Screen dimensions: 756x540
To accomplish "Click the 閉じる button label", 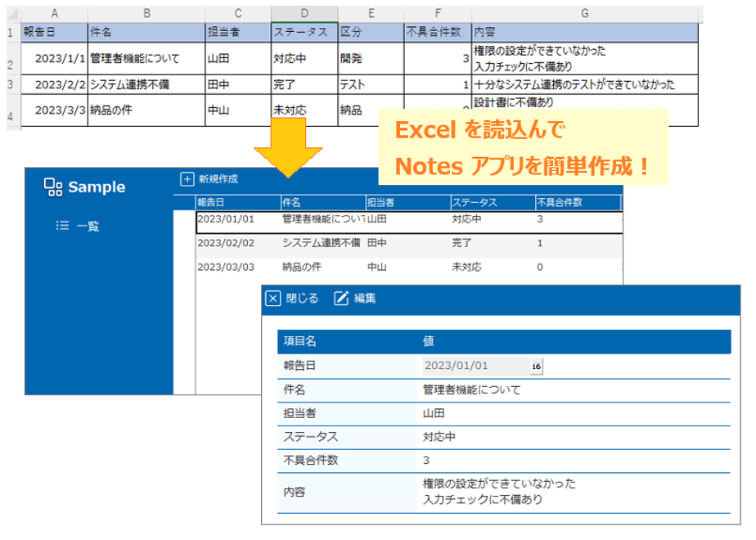I will click(302, 299).
